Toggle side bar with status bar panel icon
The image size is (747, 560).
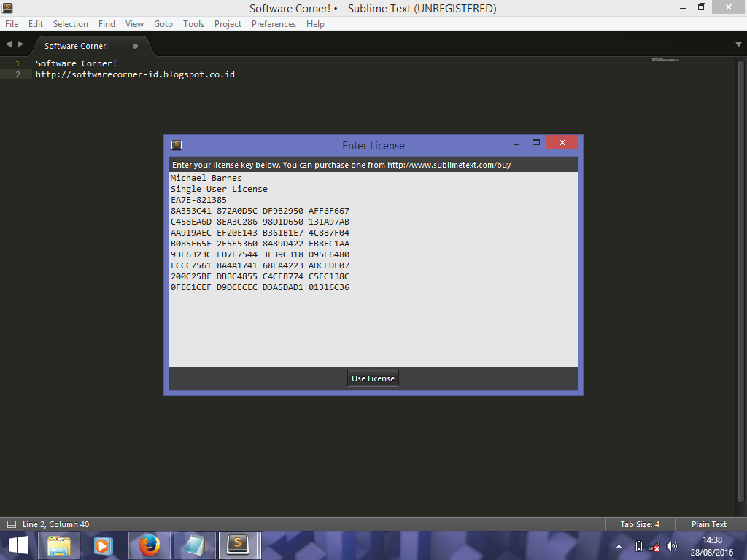(x=12, y=524)
